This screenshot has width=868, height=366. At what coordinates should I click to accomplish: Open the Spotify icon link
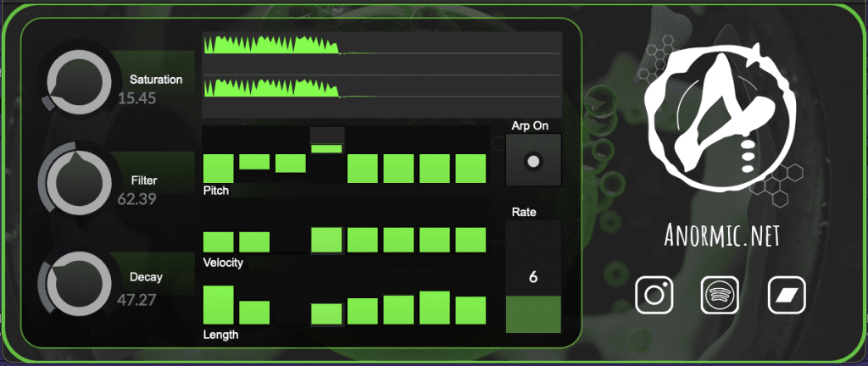click(x=720, y=295)
